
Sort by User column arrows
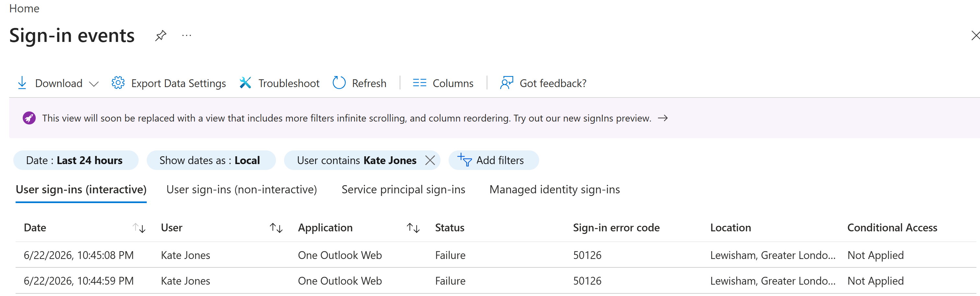276,228
